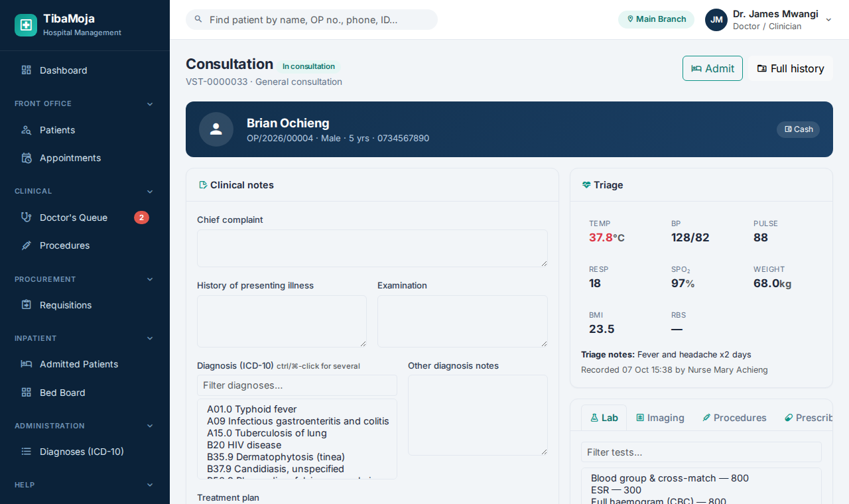Viewport: 849px width, 504px height.
Task: Click the Appointments calendar icon
Action: point(27,158)
